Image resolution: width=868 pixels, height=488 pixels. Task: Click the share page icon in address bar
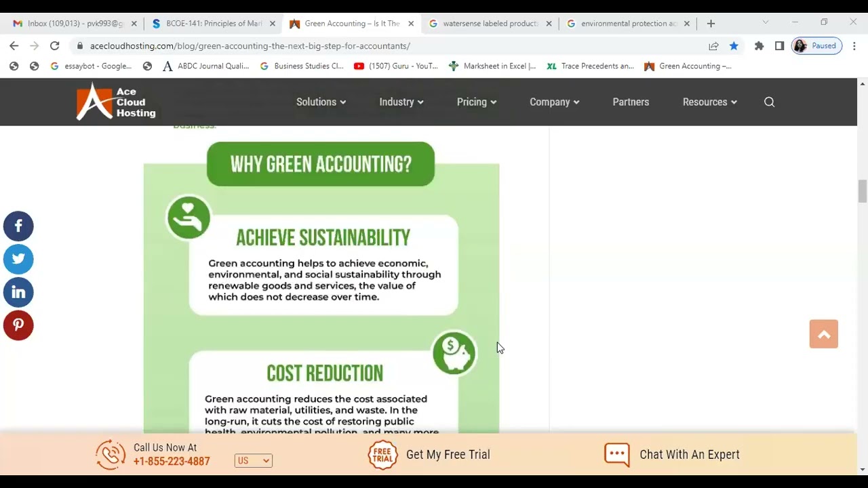(x=713, y=46)
